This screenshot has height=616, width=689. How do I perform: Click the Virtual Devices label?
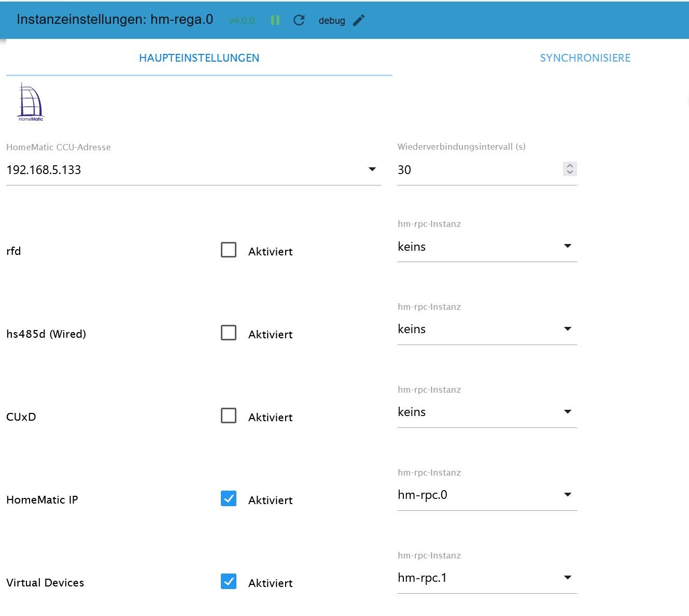tap(45, 583)
